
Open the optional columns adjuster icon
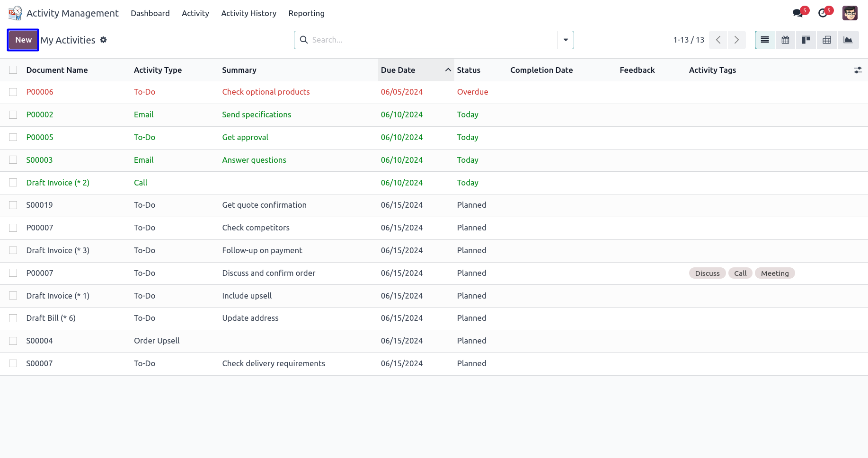pos(858,70)
